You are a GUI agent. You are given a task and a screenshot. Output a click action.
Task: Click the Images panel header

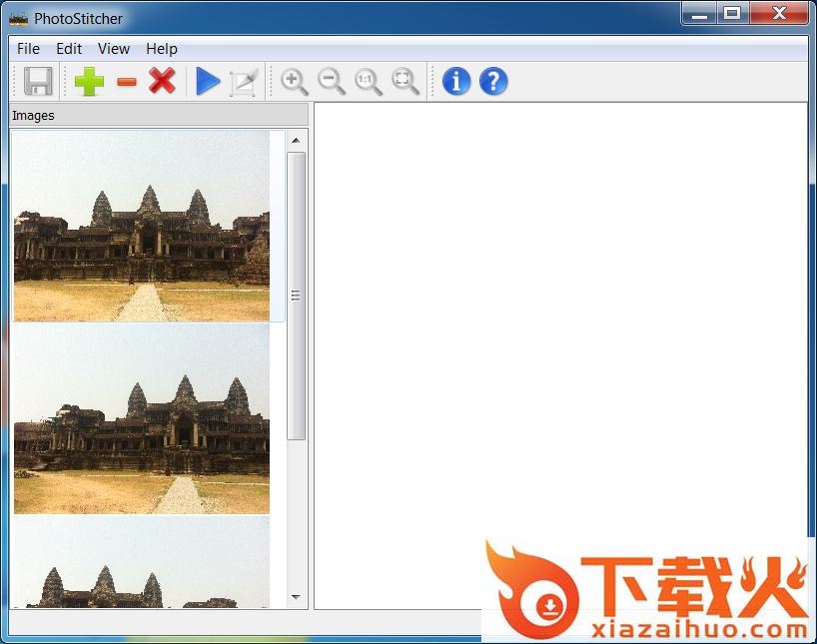pyautogui.click(x=159, y=115)
